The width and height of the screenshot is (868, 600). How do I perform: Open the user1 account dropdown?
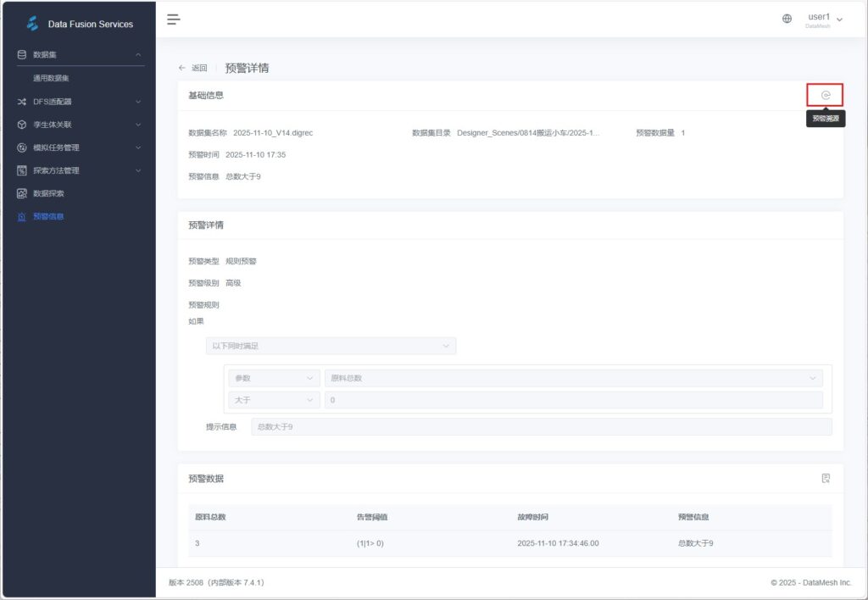(x=824, y=19)
